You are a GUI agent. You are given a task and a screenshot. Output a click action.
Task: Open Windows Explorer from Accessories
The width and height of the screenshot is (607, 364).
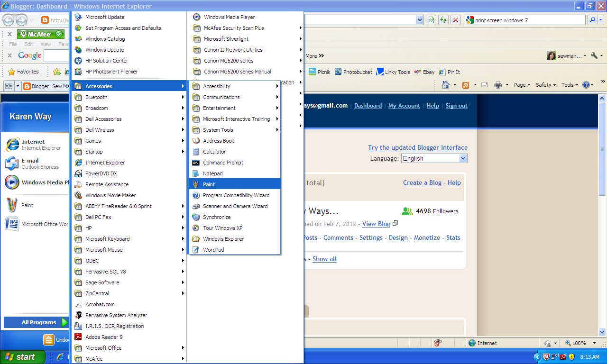235,239
